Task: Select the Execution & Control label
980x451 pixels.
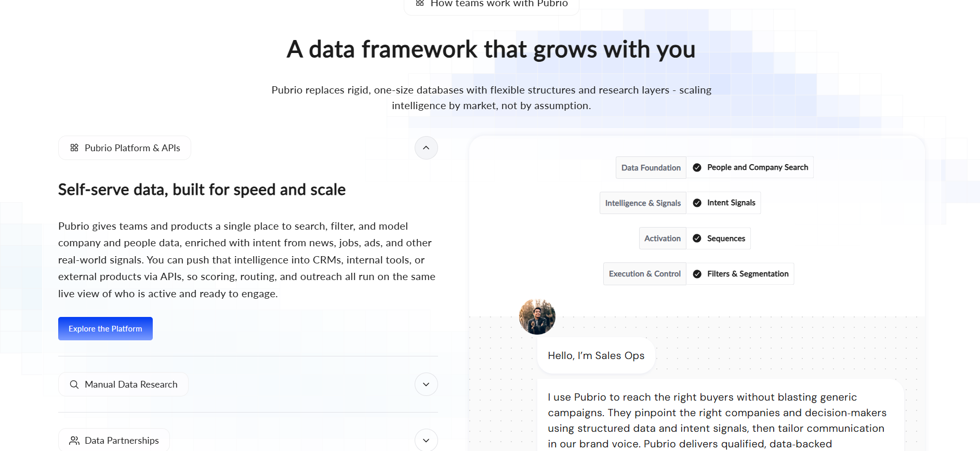Action: [x=645, y=274]
